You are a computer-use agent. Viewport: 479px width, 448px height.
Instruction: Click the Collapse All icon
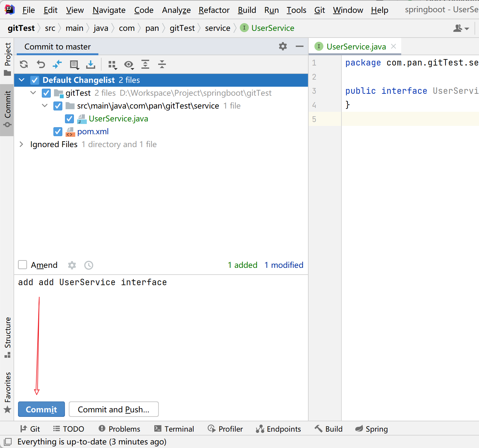[162, 65]
